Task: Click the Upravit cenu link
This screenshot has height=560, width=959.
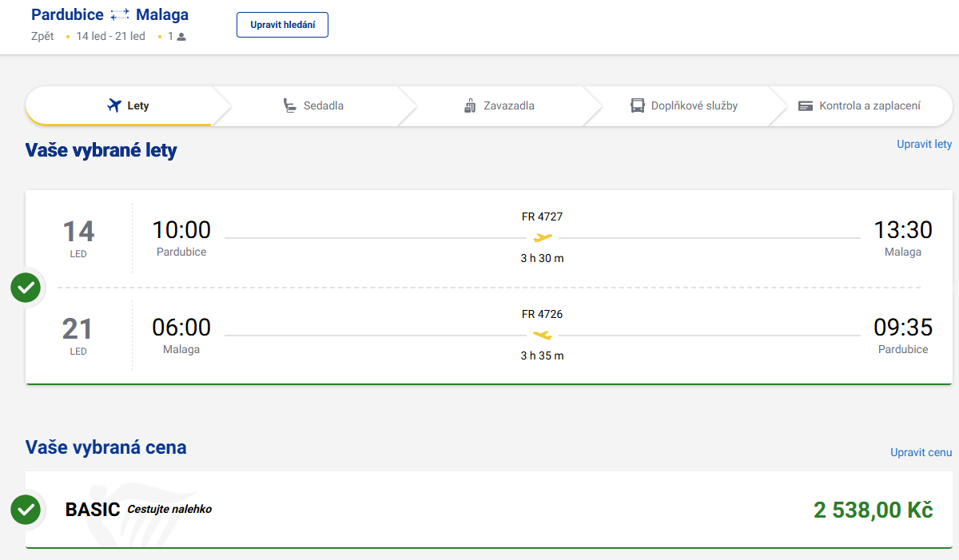Action: click(x=921, y=452)
